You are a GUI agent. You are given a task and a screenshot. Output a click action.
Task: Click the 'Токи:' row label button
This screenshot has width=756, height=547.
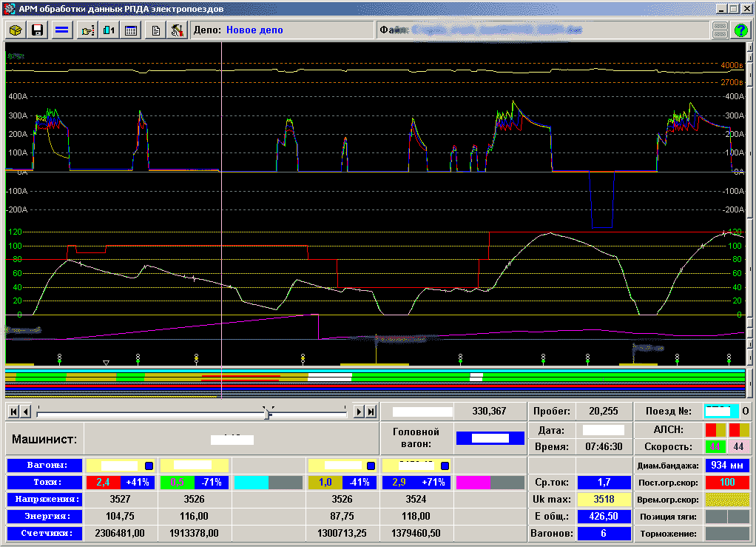coord(45,483)
